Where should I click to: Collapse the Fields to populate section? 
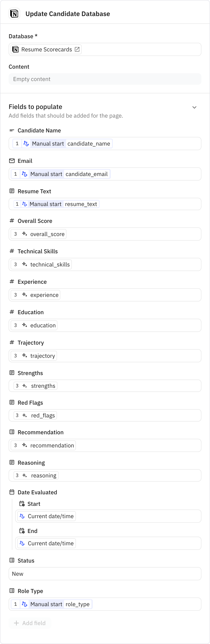coord(195,107)
